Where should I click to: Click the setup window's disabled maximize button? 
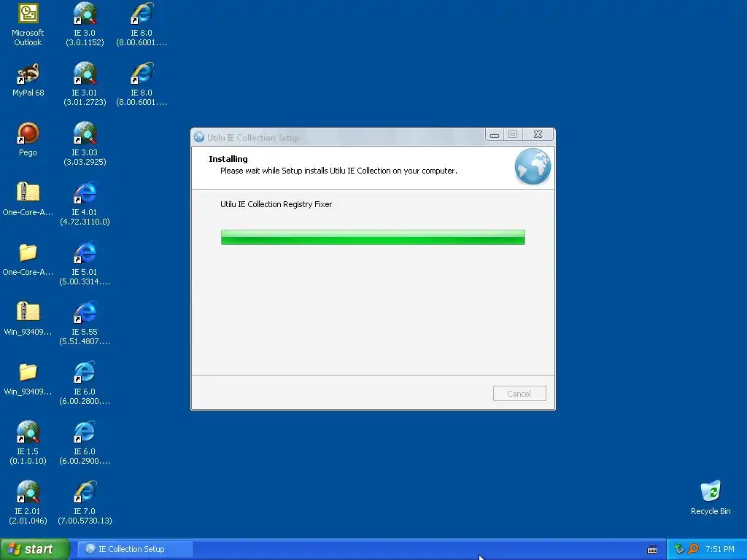tap(513, 135)
